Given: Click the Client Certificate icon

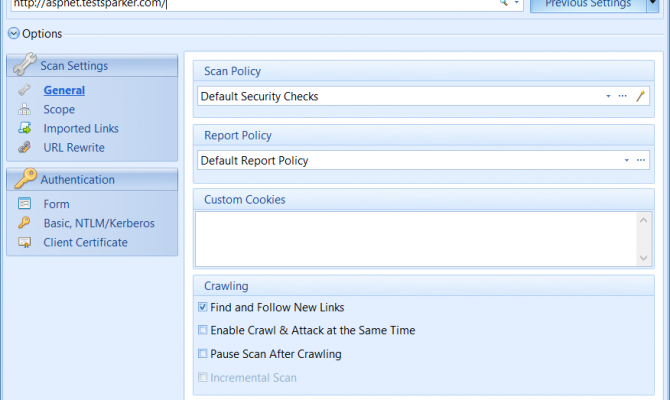Looking at the screenshot, I should click(x=24, y=242).
